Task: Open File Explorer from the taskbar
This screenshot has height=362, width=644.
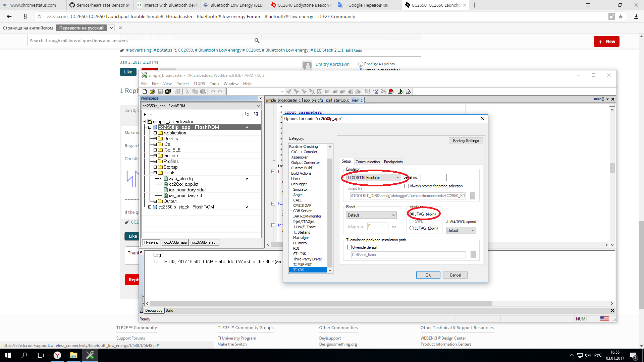Action: (x=73, y=355)
